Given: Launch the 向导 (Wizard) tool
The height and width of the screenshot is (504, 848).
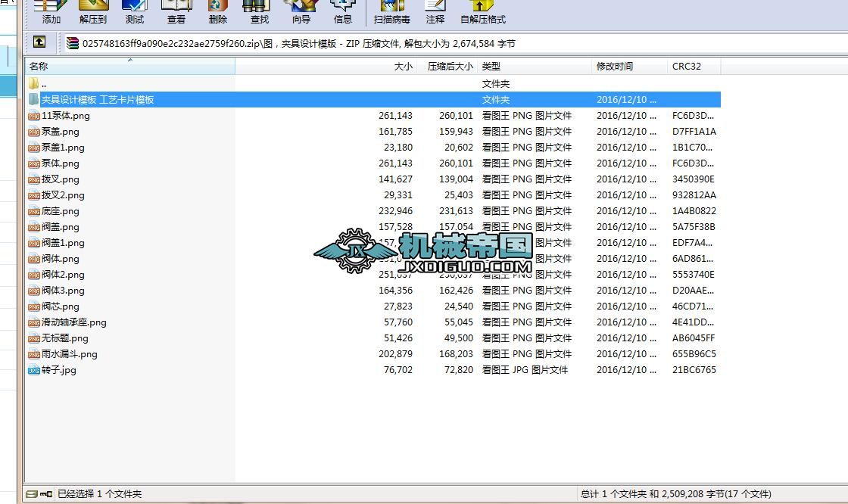Looking at the screenshot, I should [x=300, y=14].
